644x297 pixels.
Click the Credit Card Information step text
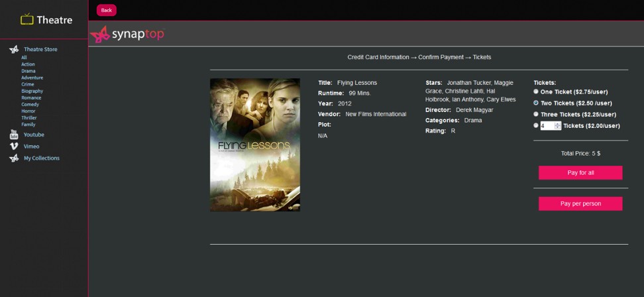[378, 57]
